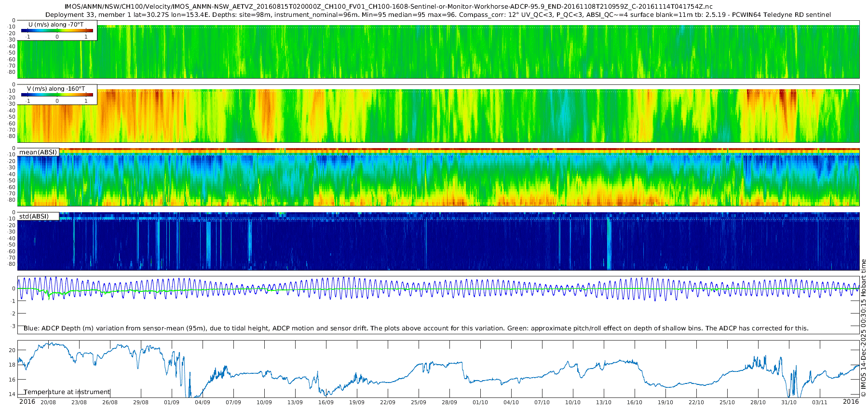This screenshot has height=410, width=868.
Task: Click the 80 depth tick of the mean(ABSI) panel
Action: click(12, 200)
